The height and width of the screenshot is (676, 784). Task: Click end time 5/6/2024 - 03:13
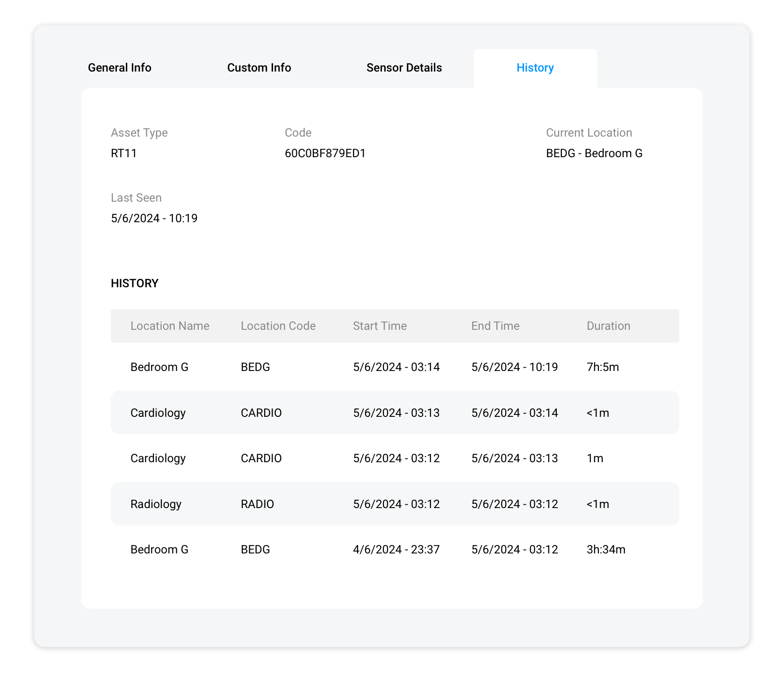click(515, 458)
